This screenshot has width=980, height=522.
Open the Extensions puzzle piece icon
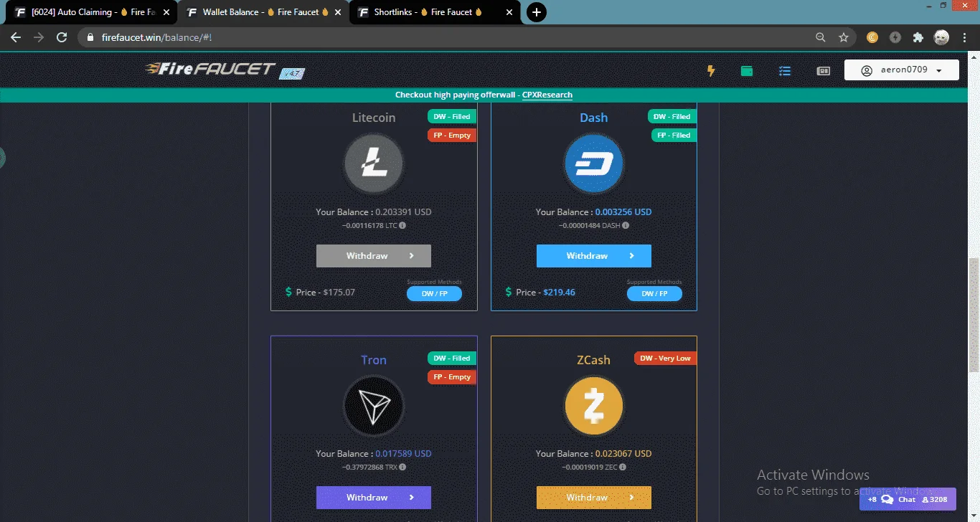click(918, 37)
